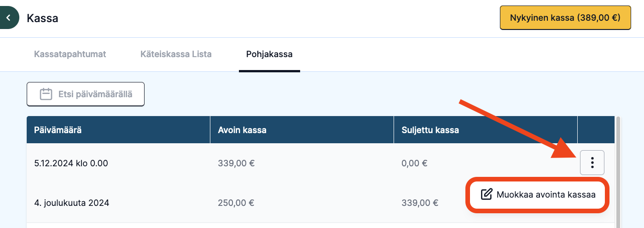Click the 0,00 € closed cash value
This screenshot has width=644, height=228.
point(414,163)
